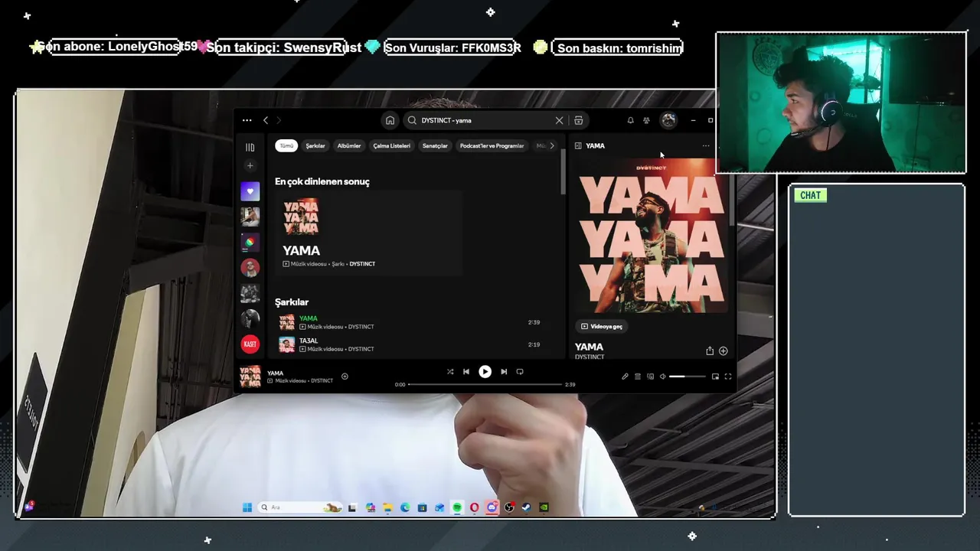
Task: Go back with the left arrow in Spotify
Action: point(266,120)
